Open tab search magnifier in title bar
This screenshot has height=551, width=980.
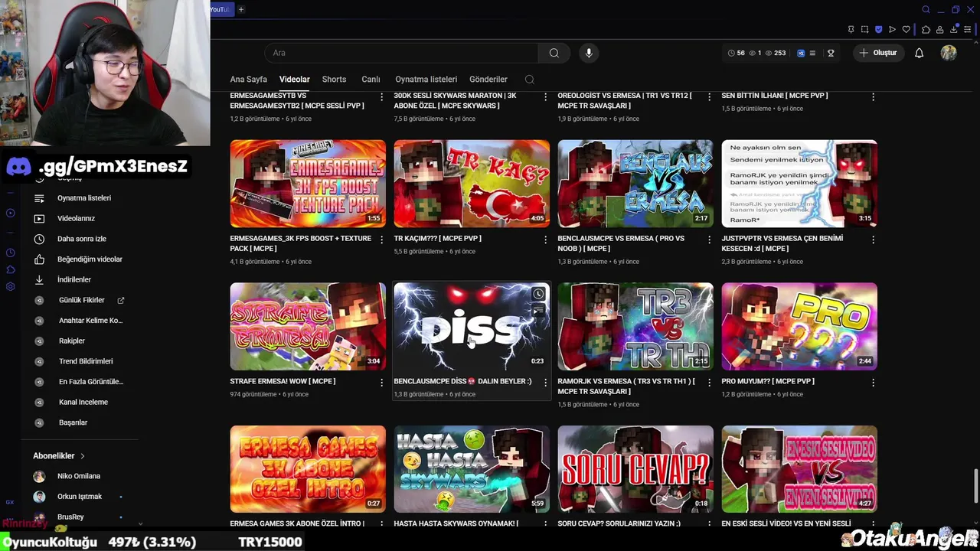point(926,9)
